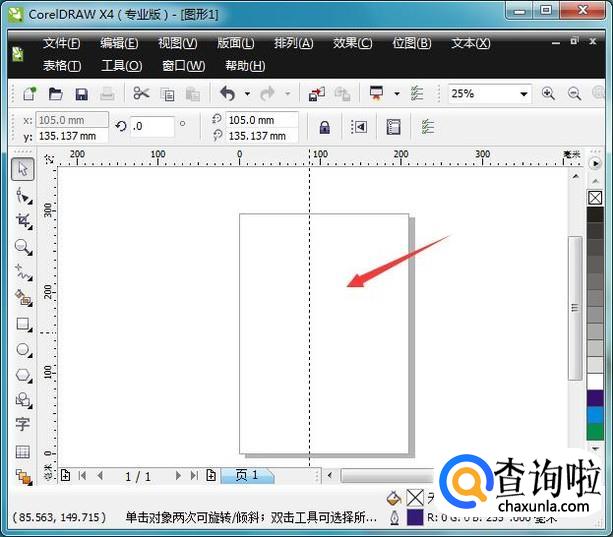
Task: Choose the Rectangle tool
Action: coord(23,324)
